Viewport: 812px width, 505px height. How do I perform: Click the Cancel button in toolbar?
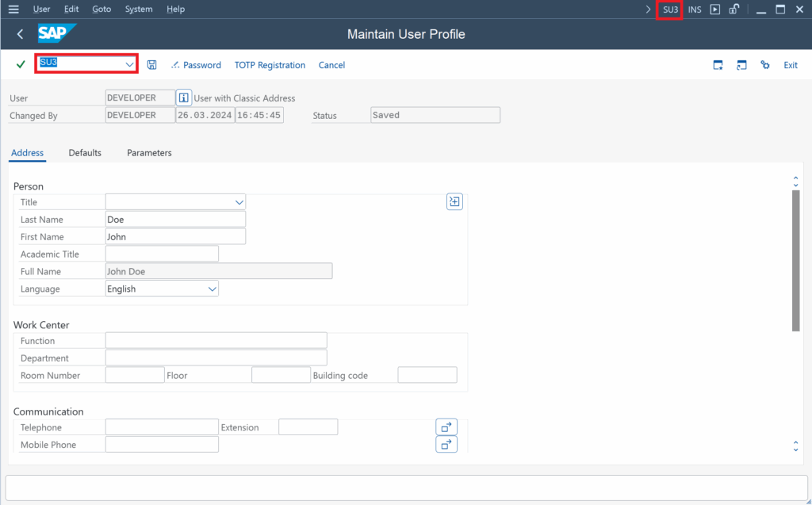click(x=331, y=65)
